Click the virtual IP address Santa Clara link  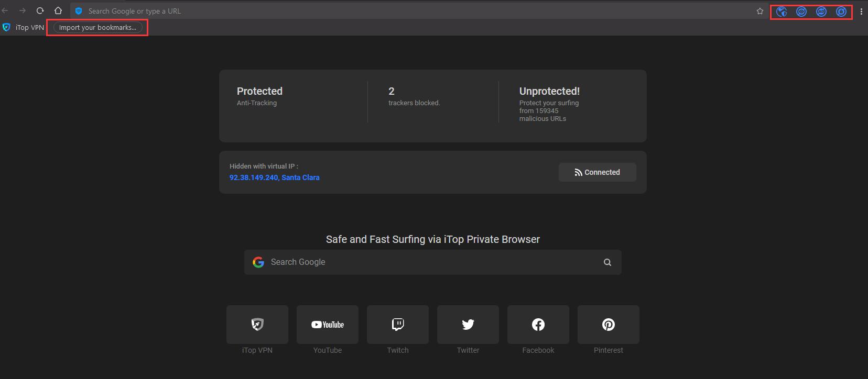(274, 177)
